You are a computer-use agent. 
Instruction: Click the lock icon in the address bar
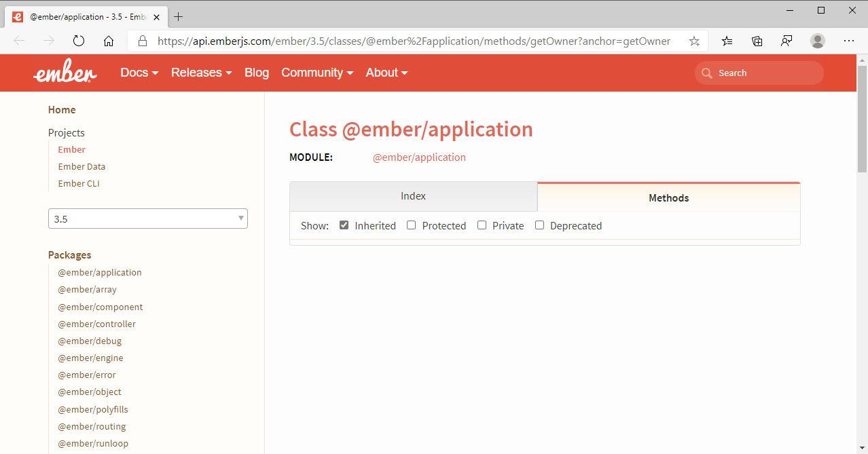pos(143,41)
